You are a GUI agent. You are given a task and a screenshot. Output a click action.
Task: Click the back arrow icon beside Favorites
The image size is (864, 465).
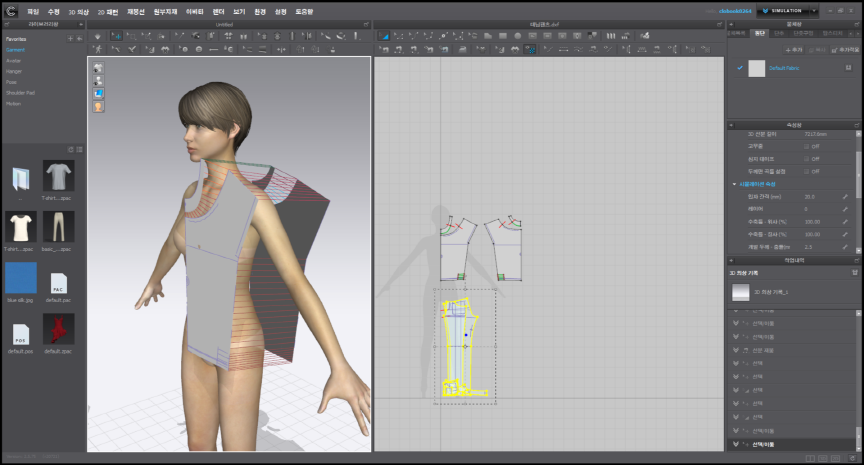(x=79, y=39)
